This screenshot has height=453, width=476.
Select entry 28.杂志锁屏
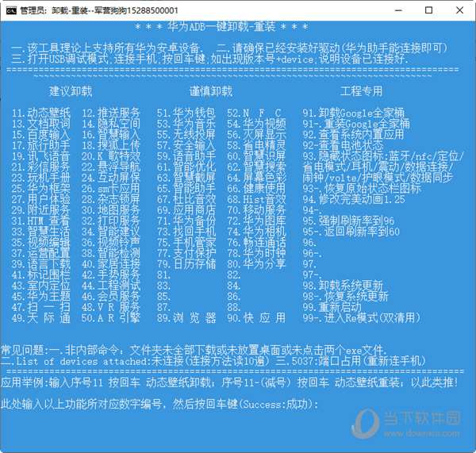click(x=111, y=199)
